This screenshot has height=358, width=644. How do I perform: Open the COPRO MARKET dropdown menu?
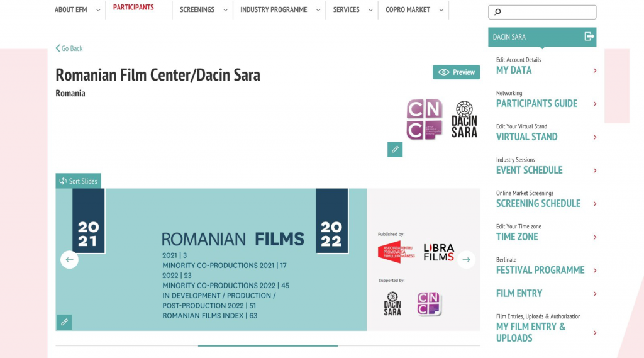(x=414, y=9)
